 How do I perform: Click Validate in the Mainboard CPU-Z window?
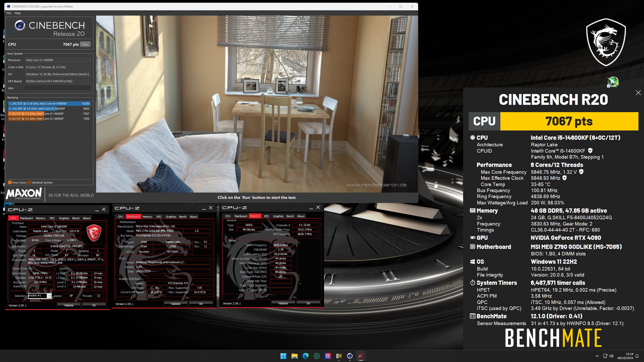pos(176,304)
